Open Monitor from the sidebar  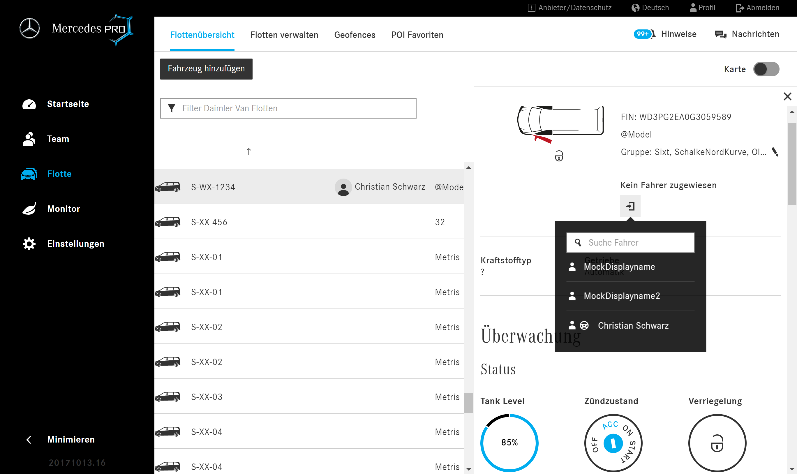pyautogui.click(x=63, y=209)
